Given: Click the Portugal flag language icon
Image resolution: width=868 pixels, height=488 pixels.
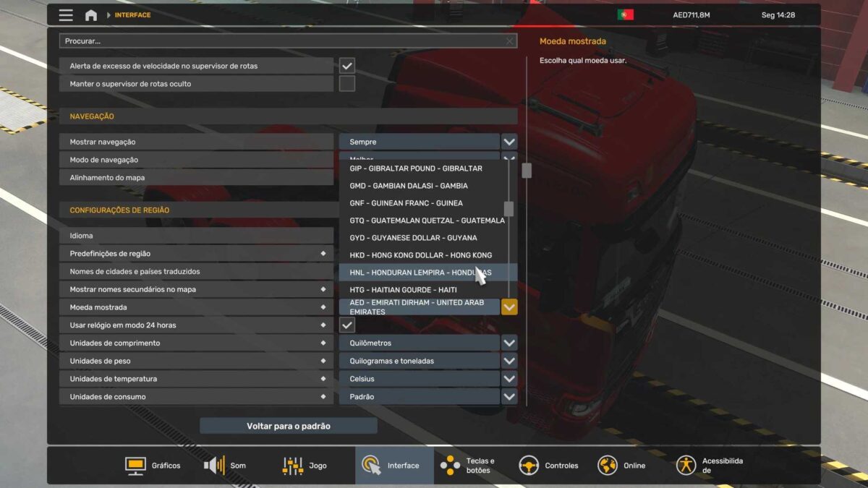Looking at the screenshot, I should (625, 15).
